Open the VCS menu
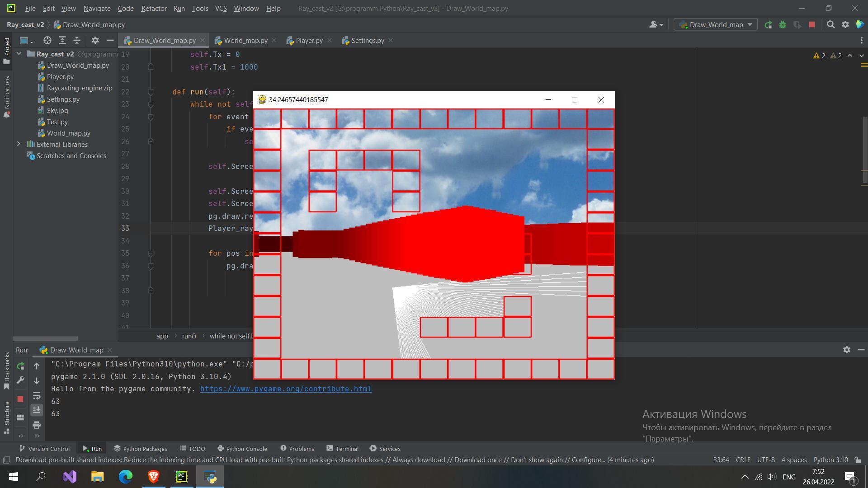The width and height of the screenshot is (868, 488). [x=221, y=8]
